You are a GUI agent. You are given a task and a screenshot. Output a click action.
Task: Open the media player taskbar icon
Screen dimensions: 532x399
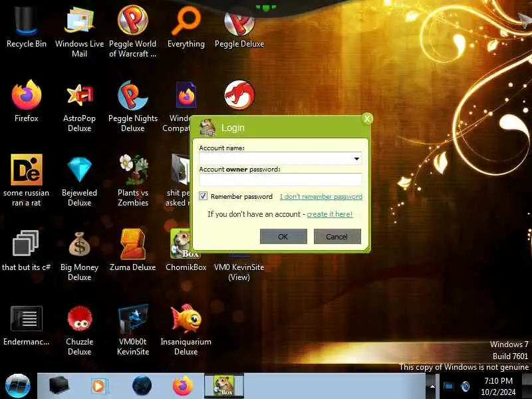[99, 386]
